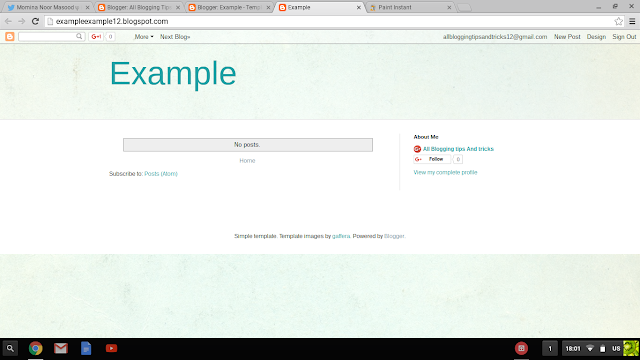Click the Google+ Follow button
This screenshot has height=360, width=640.
[x=432, y=159]
